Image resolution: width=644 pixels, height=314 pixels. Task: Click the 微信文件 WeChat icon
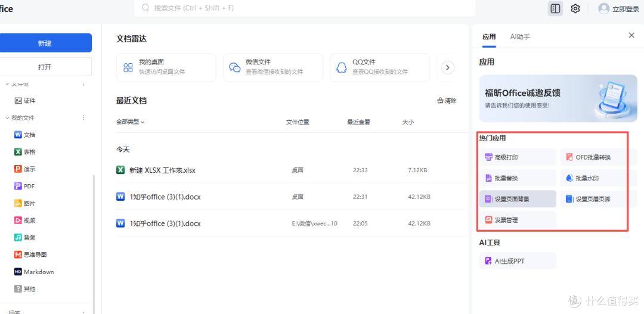pos(234,68)
